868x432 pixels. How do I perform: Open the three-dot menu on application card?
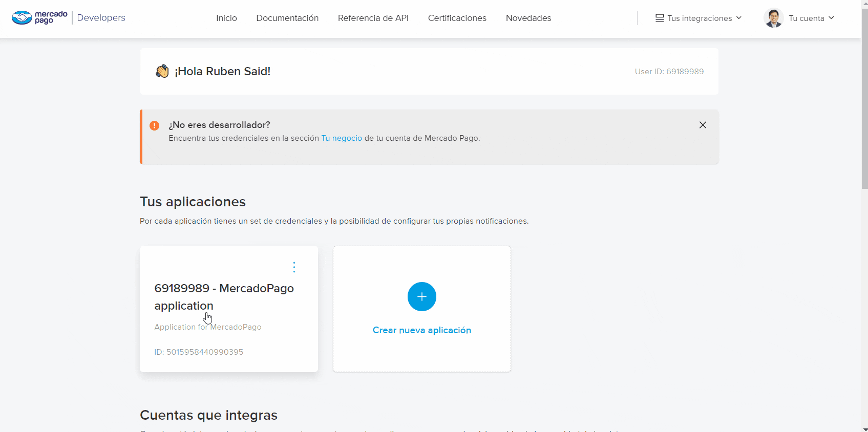pos(294,267)
